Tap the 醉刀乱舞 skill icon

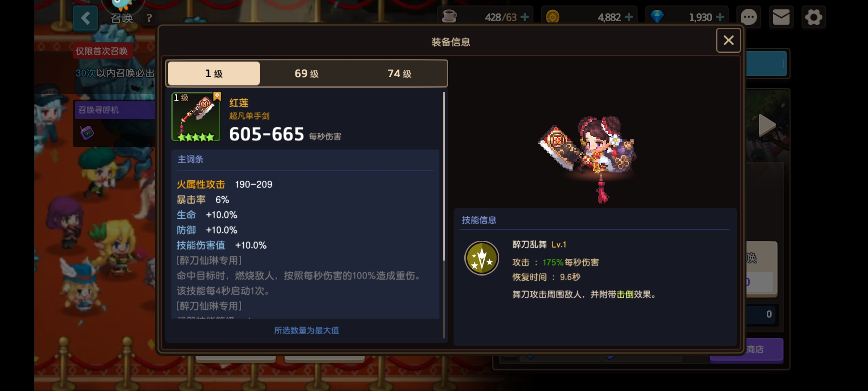point(482,258)
